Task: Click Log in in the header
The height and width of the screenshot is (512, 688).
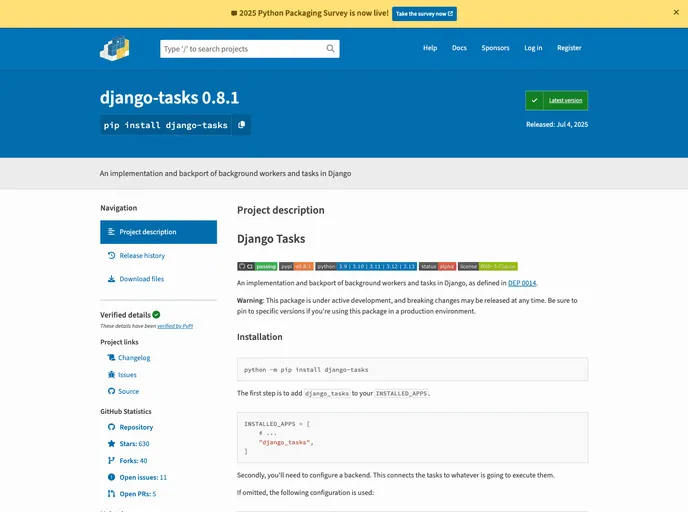Action: [x=533, y=48]
